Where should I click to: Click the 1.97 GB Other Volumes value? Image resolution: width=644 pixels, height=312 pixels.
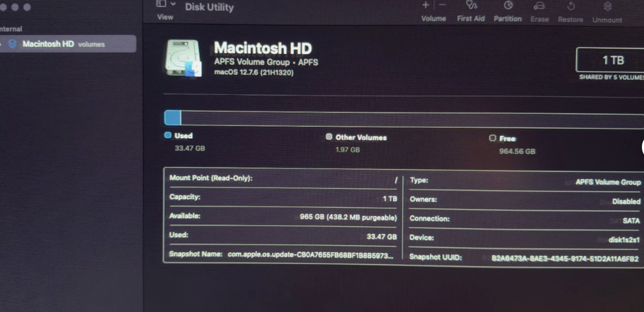click(348, 150)
